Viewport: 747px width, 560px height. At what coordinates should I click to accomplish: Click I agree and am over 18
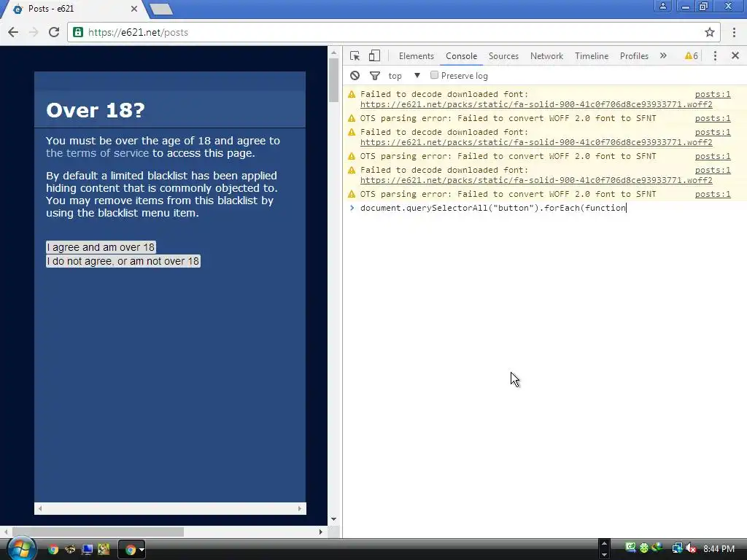pos(101,247)
